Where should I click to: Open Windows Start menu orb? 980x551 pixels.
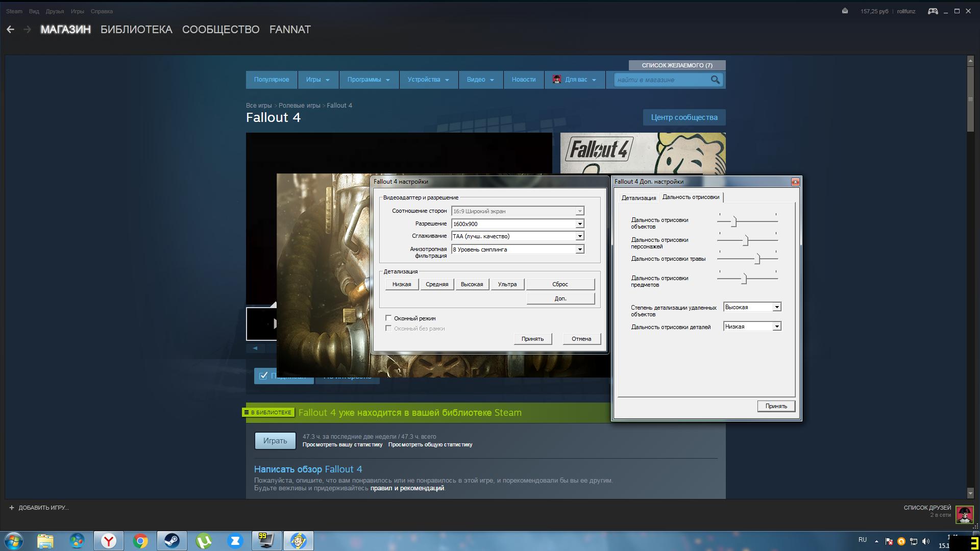[14, 541]
